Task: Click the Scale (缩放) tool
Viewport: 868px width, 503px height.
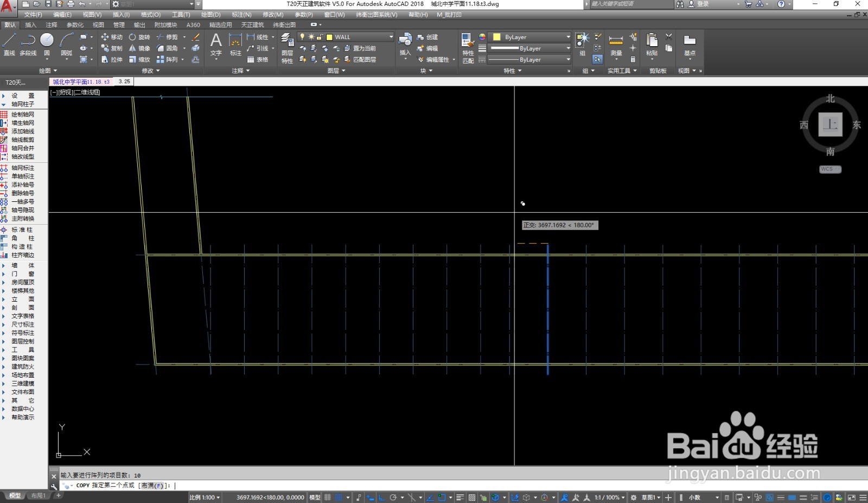Action: point(139,60)
